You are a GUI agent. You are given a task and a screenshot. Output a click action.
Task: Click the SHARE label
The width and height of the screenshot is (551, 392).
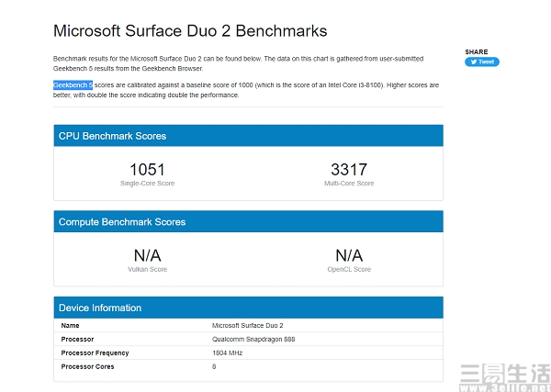pos(476,52)
